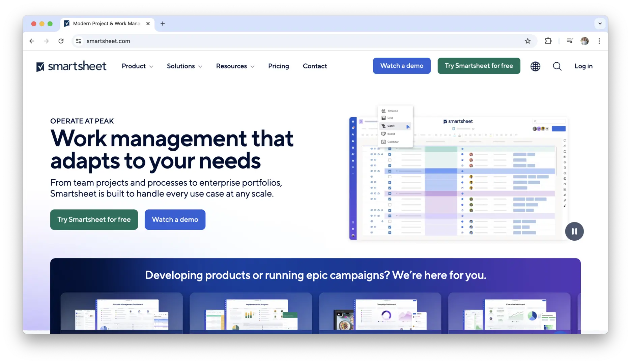Open the Campaign Dashboard card
This screenshot has height=364, width=631.
380,313
